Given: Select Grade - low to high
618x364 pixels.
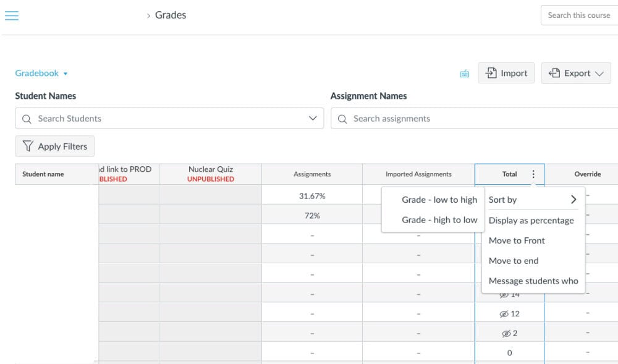Looking at the screenshot, I should pos(439,200).
